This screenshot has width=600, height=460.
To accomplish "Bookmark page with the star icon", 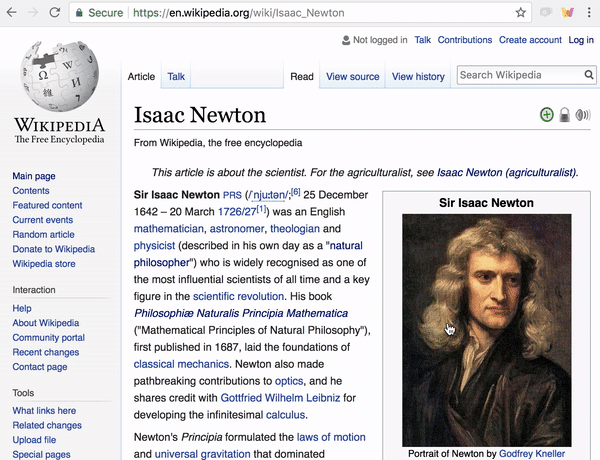I will click(520, 13).
